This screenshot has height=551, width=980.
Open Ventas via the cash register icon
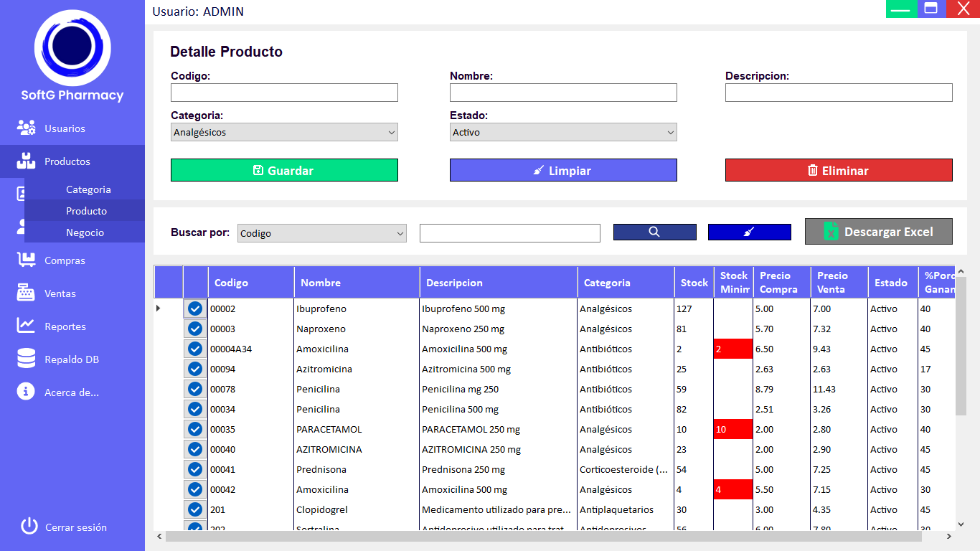[x=27, y=293]
